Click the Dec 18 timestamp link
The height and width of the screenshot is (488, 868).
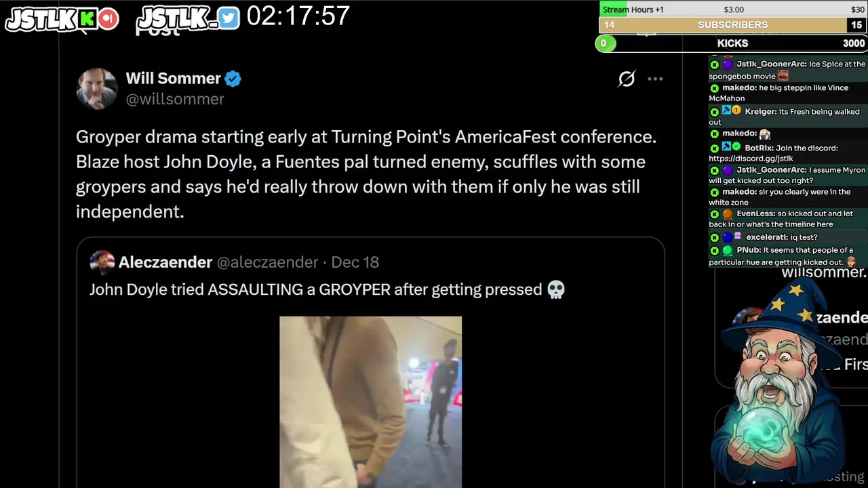[355, 262]
